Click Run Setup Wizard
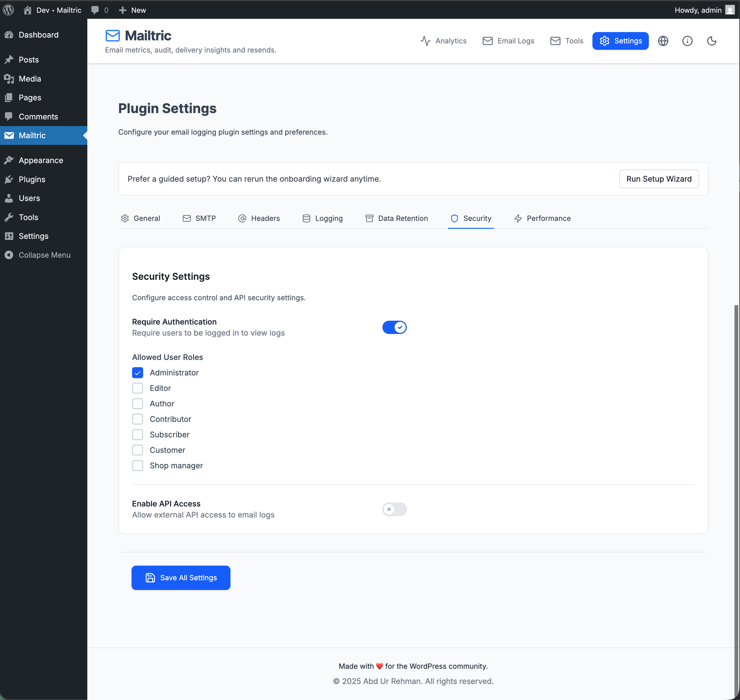The height and width of the screenshot is (700, 740). point(659,179)
